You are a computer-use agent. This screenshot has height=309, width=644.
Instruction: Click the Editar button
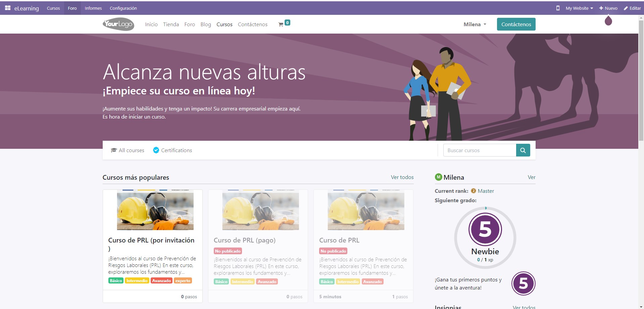tap(632, 8)
